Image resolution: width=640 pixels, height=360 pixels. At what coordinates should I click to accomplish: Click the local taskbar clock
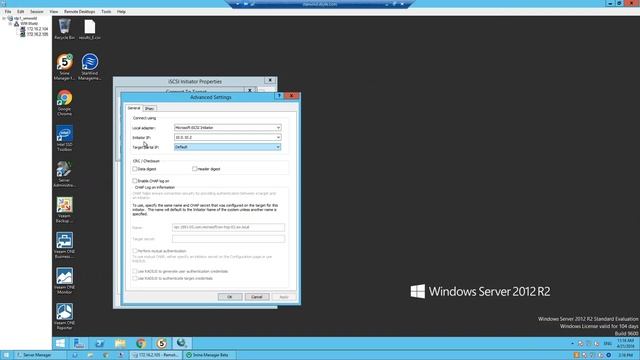[626, 355]
